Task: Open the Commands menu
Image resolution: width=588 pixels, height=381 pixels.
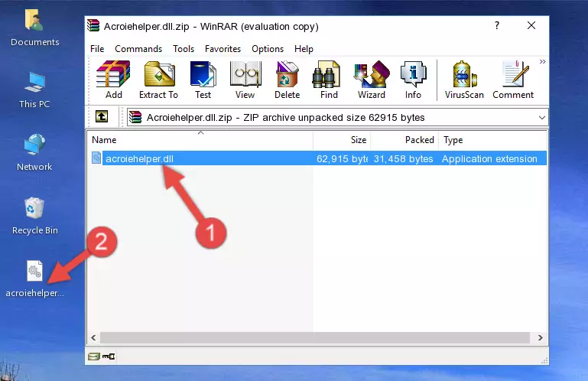Action: 138,49
